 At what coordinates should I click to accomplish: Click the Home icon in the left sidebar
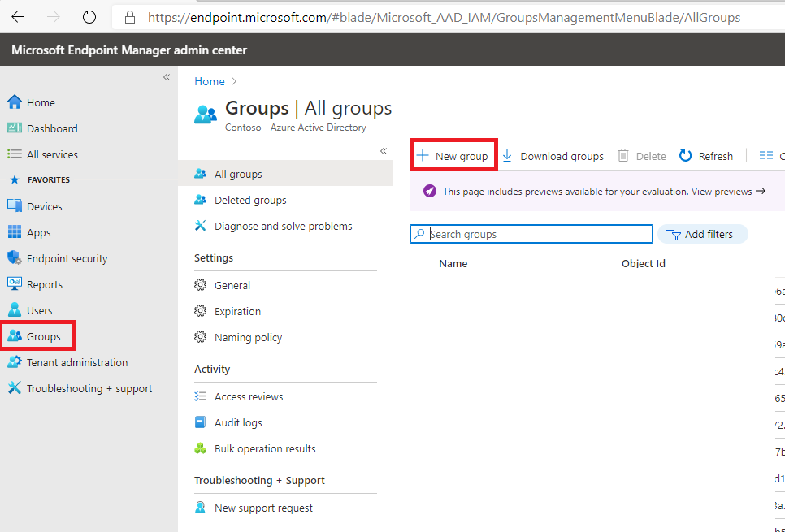pyautogui.click(x=15, y=102)
